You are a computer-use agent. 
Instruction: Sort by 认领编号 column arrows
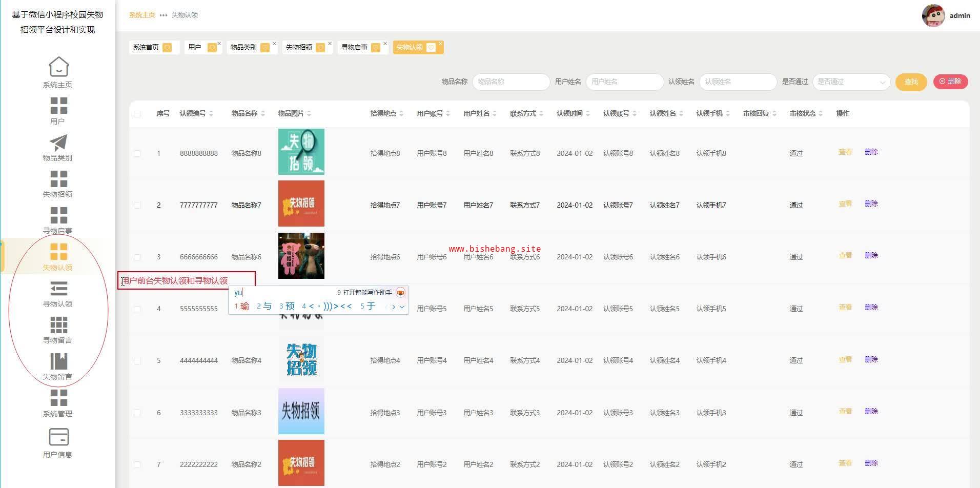(x=211, y=114)
